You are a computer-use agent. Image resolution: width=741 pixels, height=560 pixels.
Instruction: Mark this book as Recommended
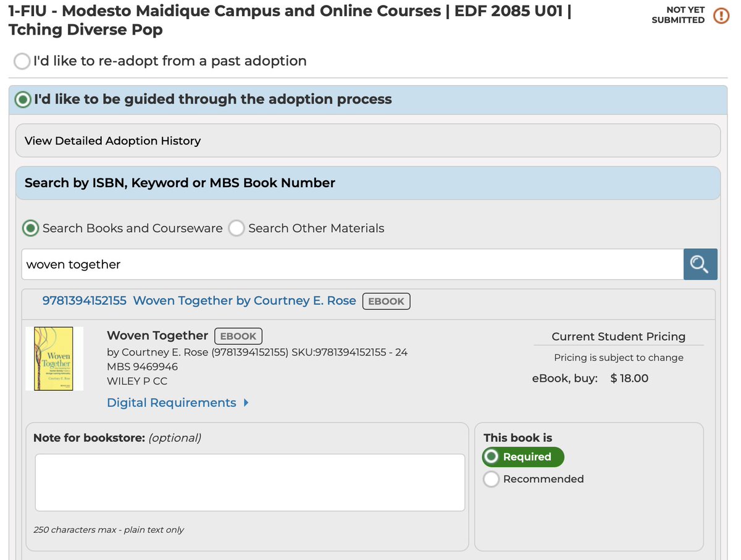491,479
